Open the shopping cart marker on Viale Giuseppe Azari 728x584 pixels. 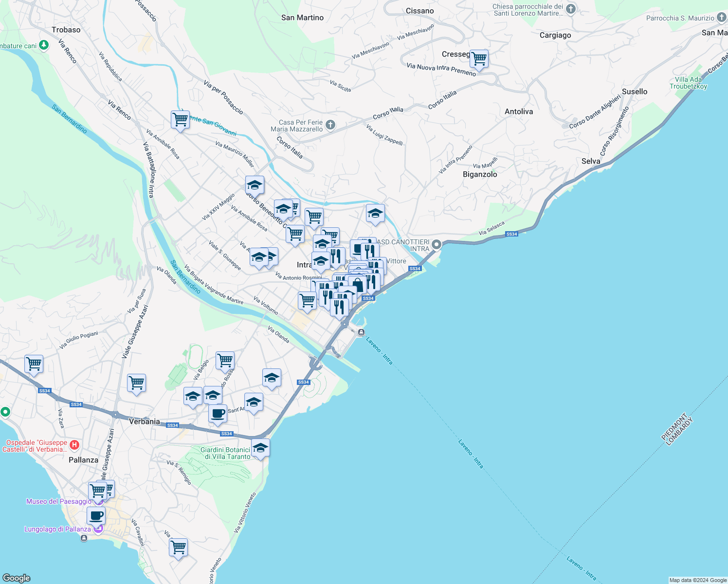pos(136,383)
